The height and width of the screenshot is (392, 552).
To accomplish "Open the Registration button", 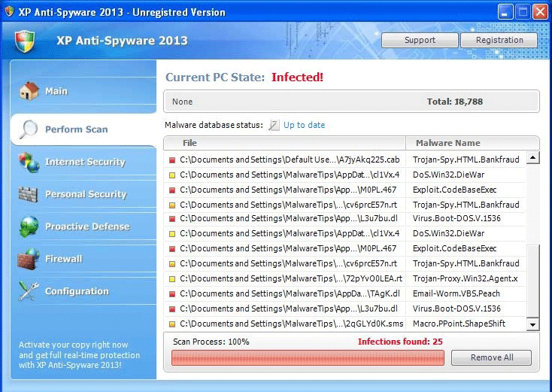I will [x=499, y=40].
